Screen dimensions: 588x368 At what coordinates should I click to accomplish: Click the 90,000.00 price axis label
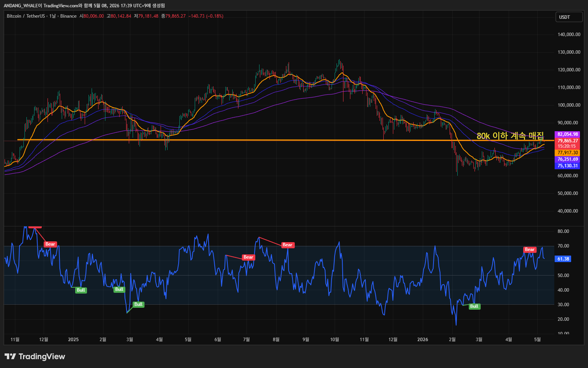(568, 123)
